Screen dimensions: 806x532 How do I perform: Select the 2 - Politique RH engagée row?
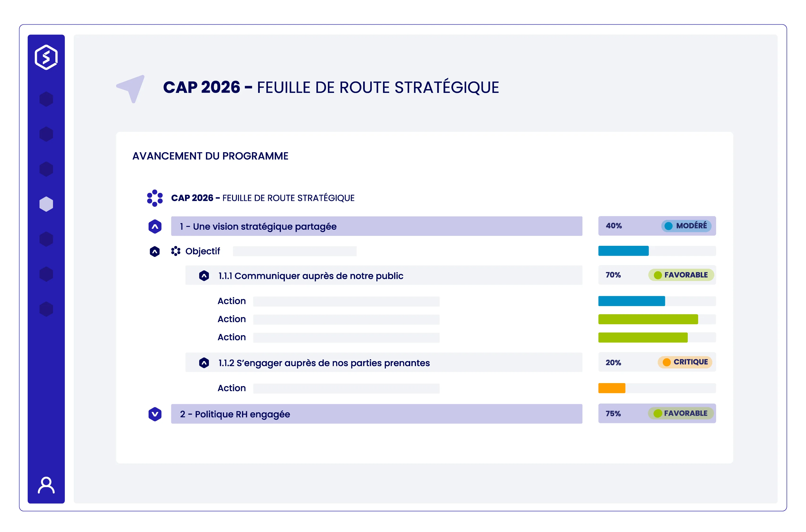pyautogui.click(x=377, y=414)
